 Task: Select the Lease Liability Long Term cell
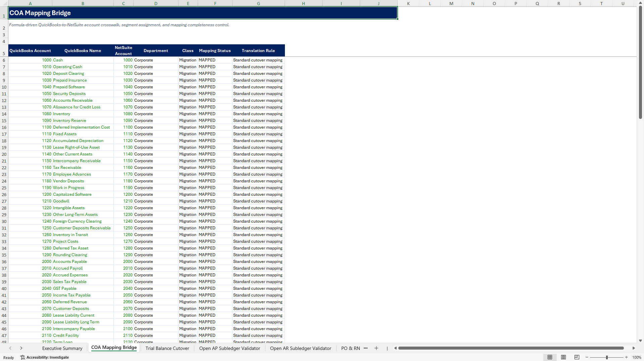tap(83, 322)
